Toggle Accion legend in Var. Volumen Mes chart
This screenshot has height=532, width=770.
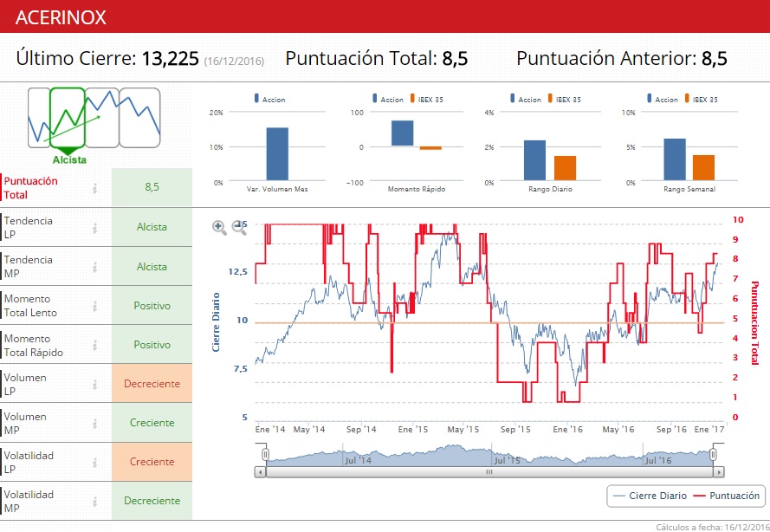[269, 100]
